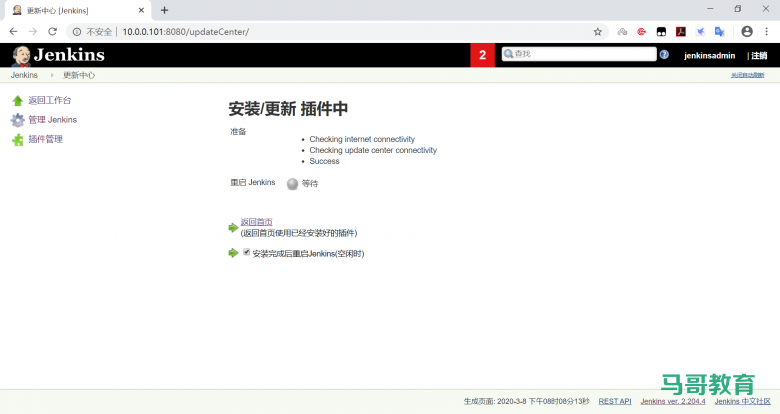Click the Jenkins search box

click(579, 54)
